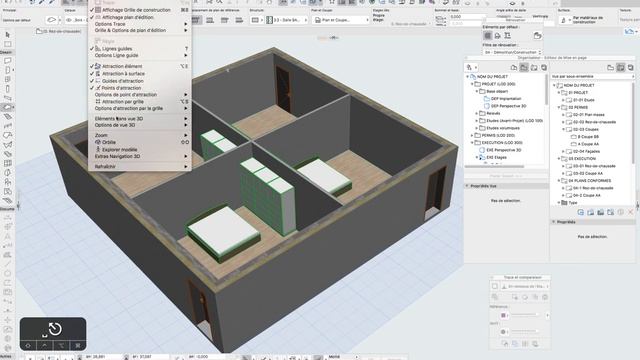This screenshot has height=360, width=640.
Task: Select the Column tool in the toolbox
Action: (x=7, y=89)
